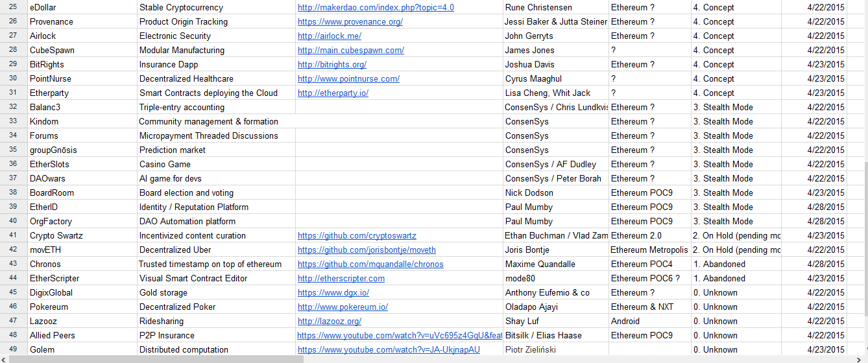Select the Crypto Swartz cell

click(82, 236)
